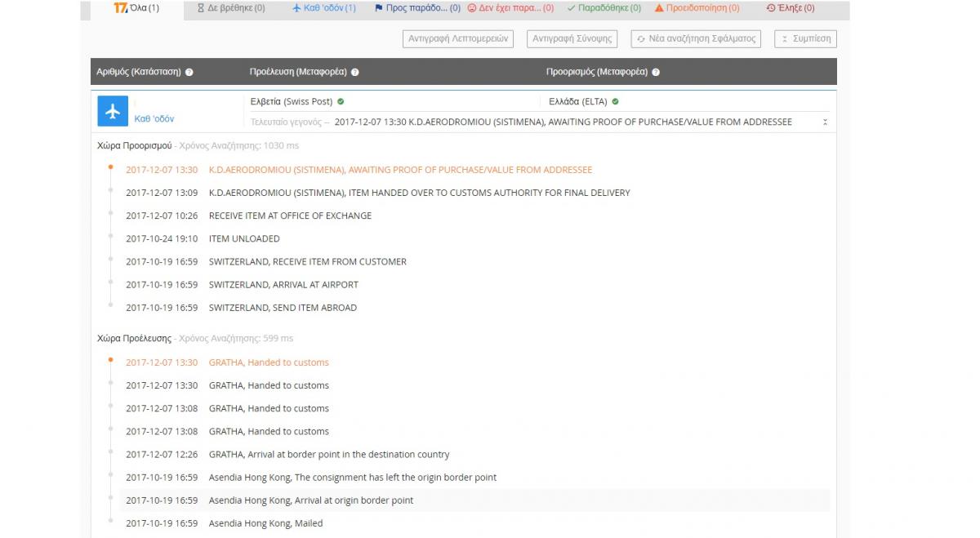Click orange AWAITING PROOF OF PURCHASE timeline entry
The height and width of the screenshot is (538, 980).
[400, 170]
